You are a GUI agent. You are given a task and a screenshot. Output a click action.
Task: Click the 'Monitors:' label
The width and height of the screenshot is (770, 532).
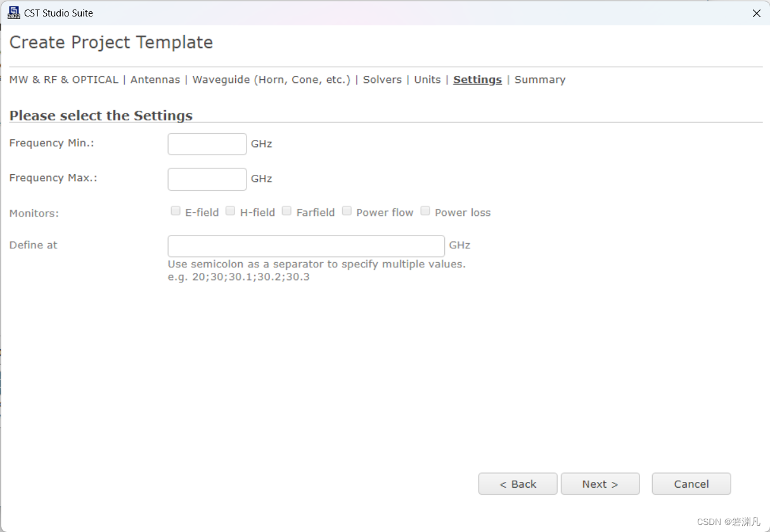pos(34,213)
